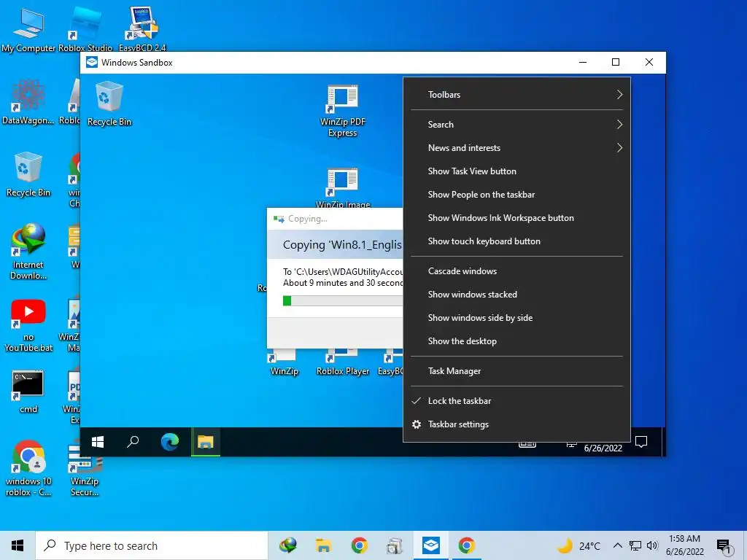
Task: Expand the Toolbars submenu arrow
Action: 619,94
